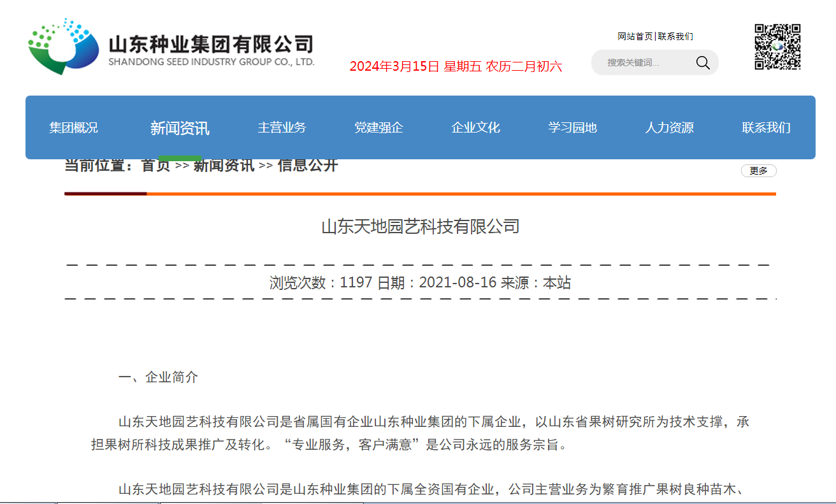Click the 来源：本站 text
The width and height of the screenshot is (836, 504).
(536, 282)
